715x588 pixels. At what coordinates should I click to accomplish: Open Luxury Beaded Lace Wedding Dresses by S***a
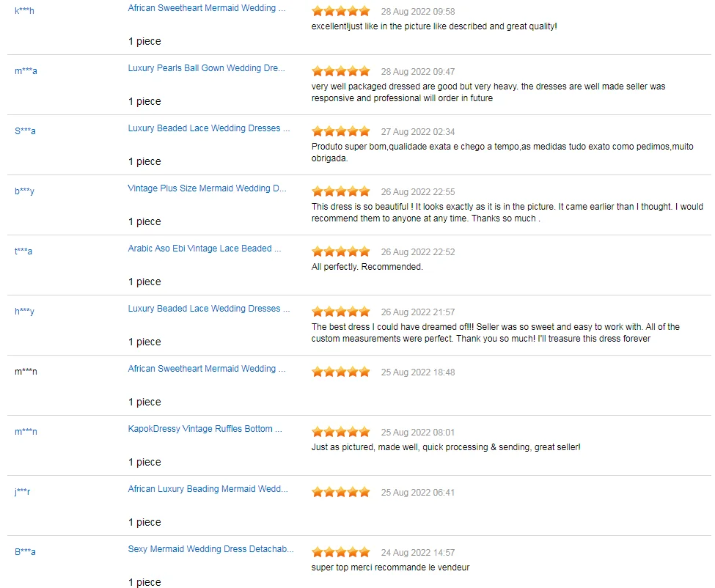click(209, 128)
